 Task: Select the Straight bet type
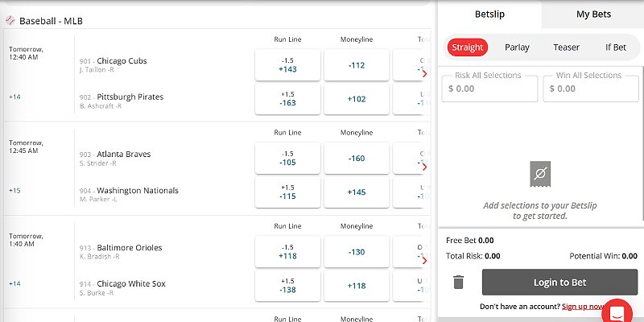(x=468, y=47)
